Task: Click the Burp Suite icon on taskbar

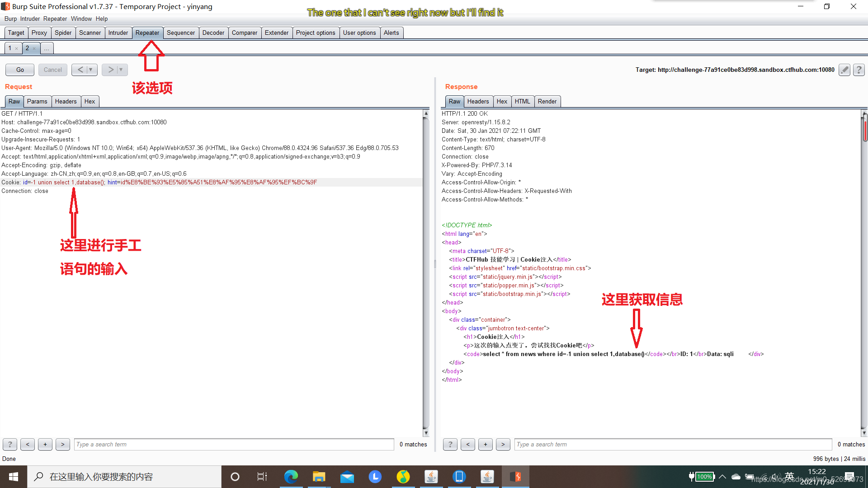Action: (x=515, y=477)
